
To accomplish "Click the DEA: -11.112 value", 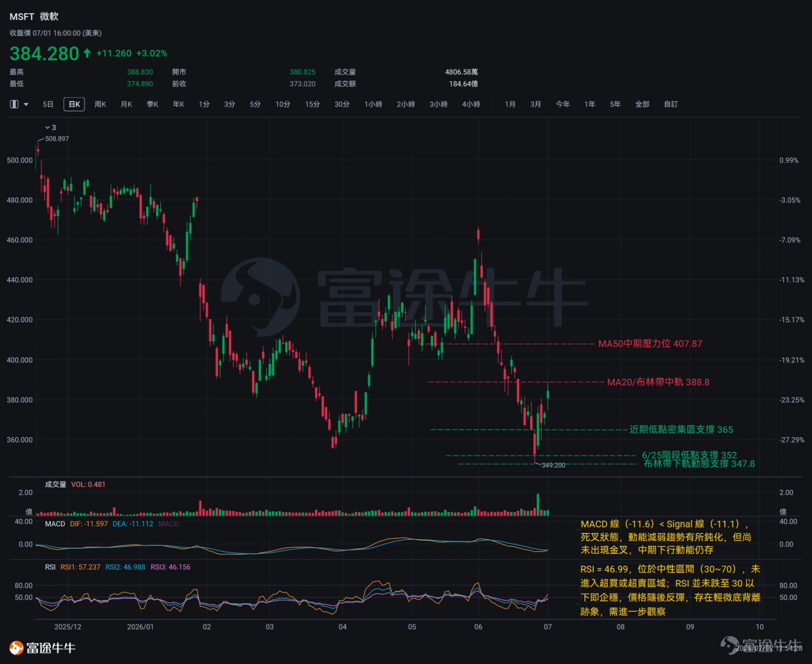I will click(x=133, y=524).
